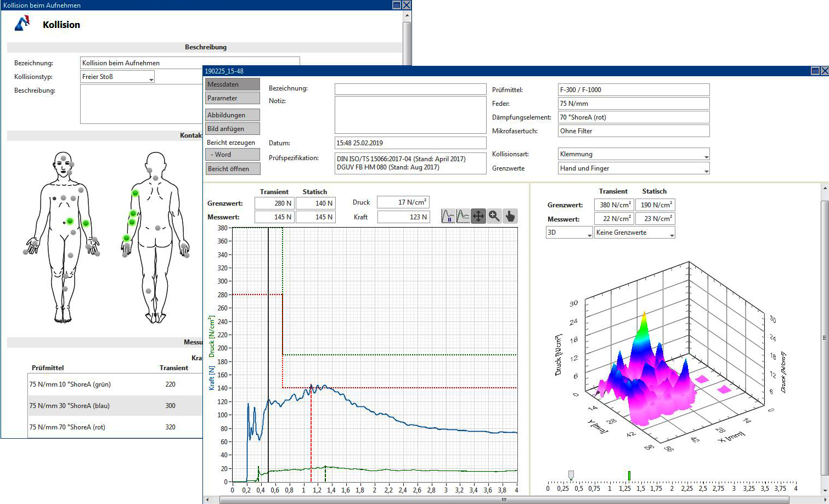Click the Notiz text field
The height and width of the screenshot is (504, 829).
point(410,115)
